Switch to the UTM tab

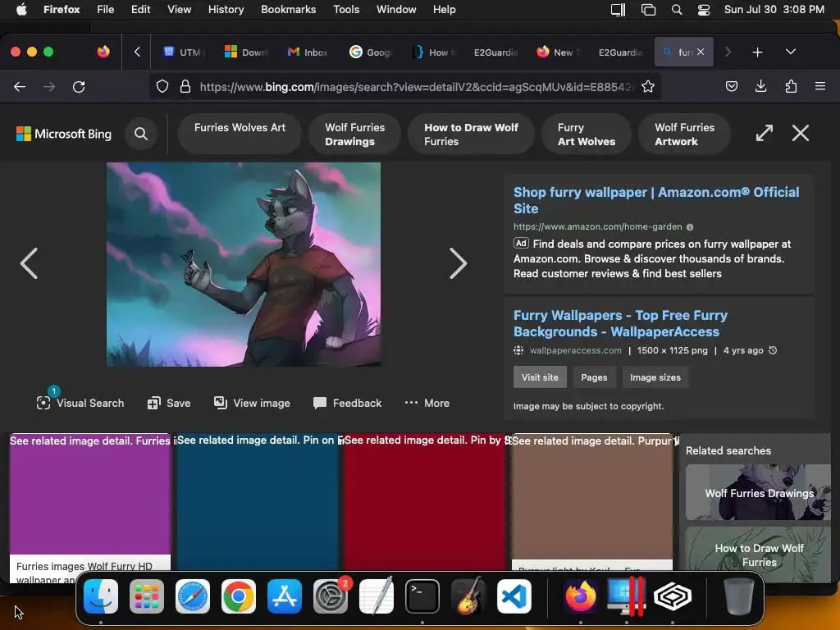[185, 52]
